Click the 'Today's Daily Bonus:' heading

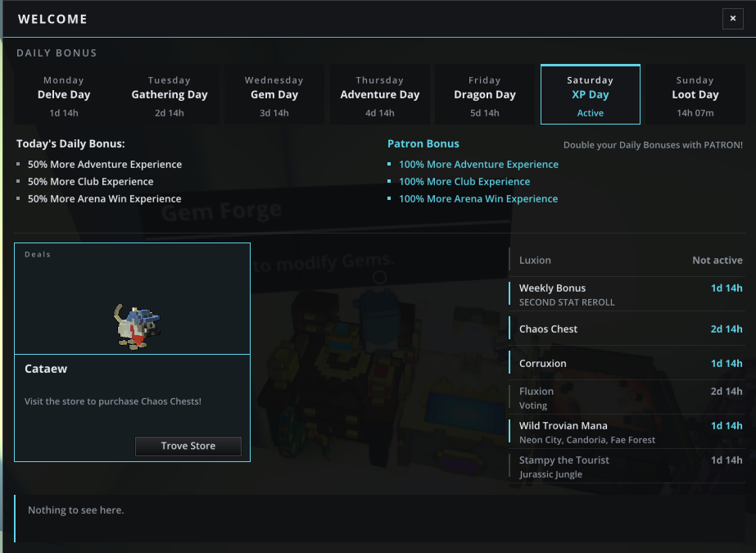tap(70, 143)
